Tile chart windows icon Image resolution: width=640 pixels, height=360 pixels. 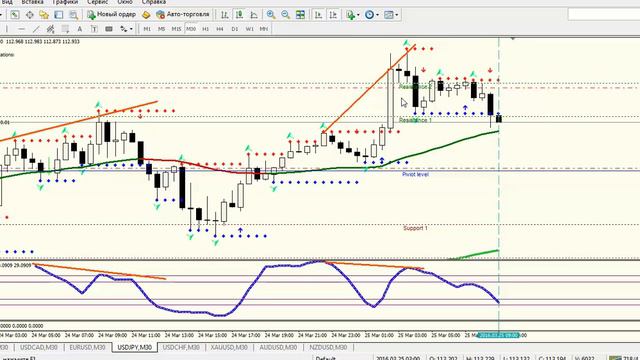tap(300, 15)
